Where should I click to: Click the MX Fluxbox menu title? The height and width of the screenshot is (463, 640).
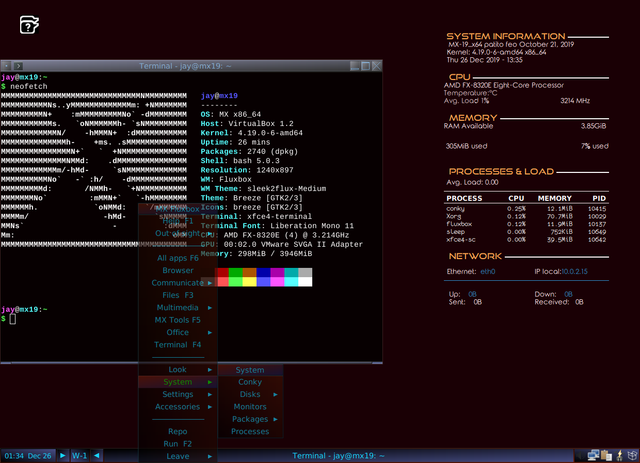[x=178, y=209]
